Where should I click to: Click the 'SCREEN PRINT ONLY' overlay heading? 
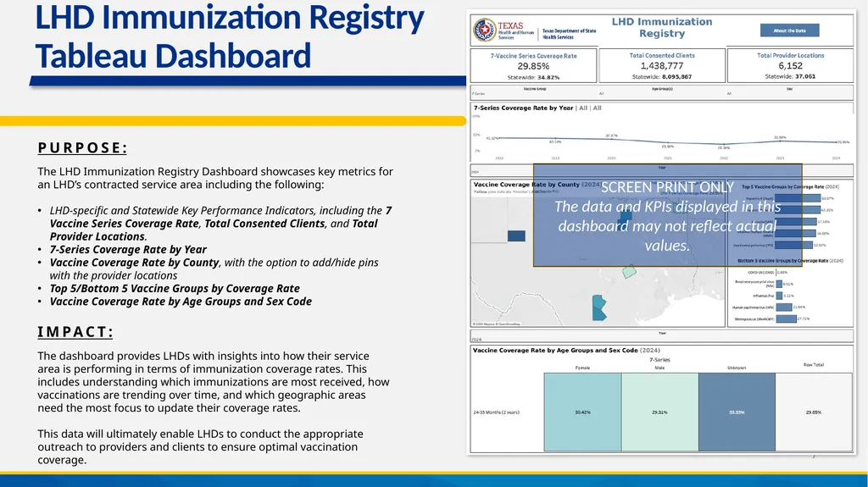pos(668,187)
